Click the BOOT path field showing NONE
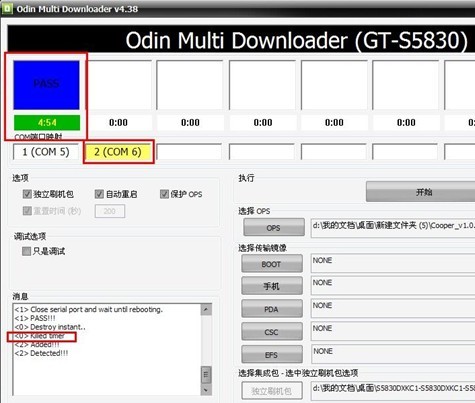 coord(393,263)
